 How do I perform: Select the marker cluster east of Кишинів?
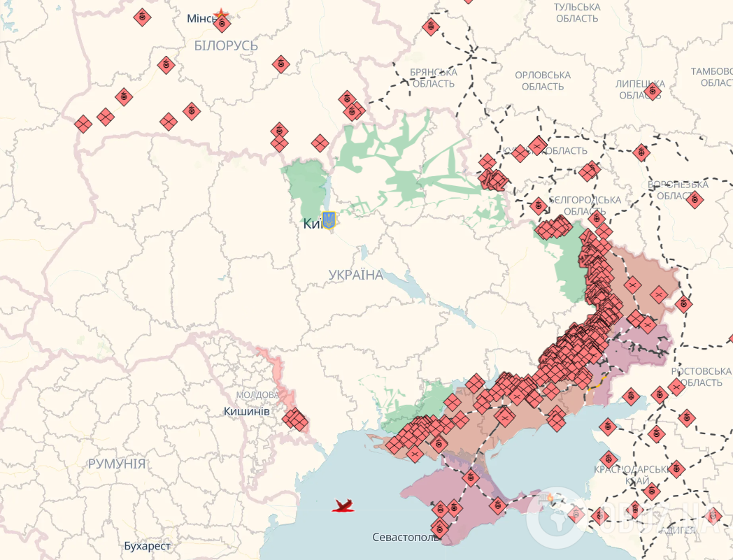click(x=296, y=419)
